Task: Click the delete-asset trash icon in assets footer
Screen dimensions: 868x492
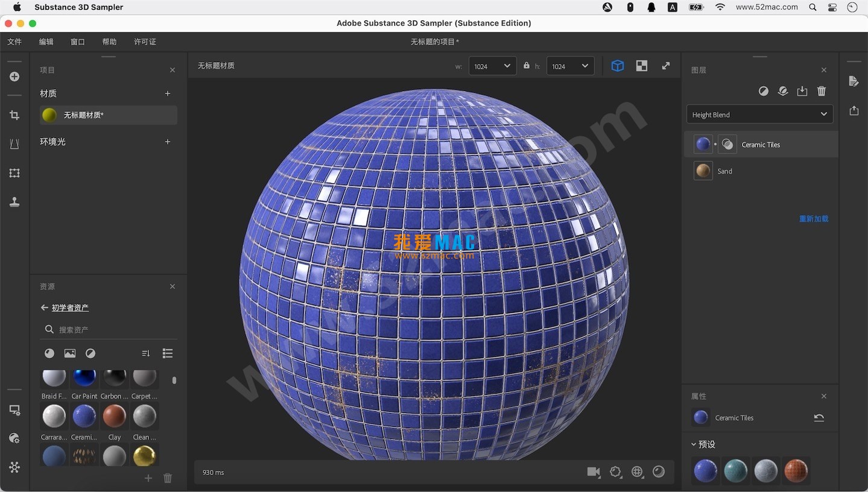Action: 168,478
